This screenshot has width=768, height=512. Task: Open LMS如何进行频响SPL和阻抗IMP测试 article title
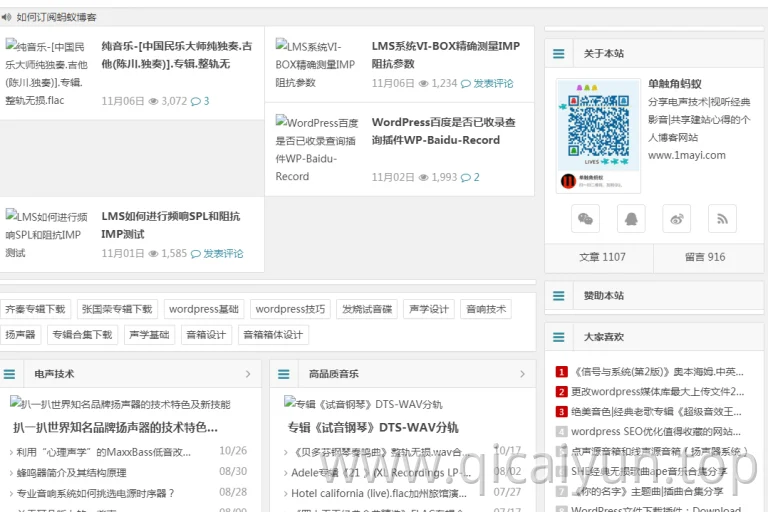coord(170,225)
